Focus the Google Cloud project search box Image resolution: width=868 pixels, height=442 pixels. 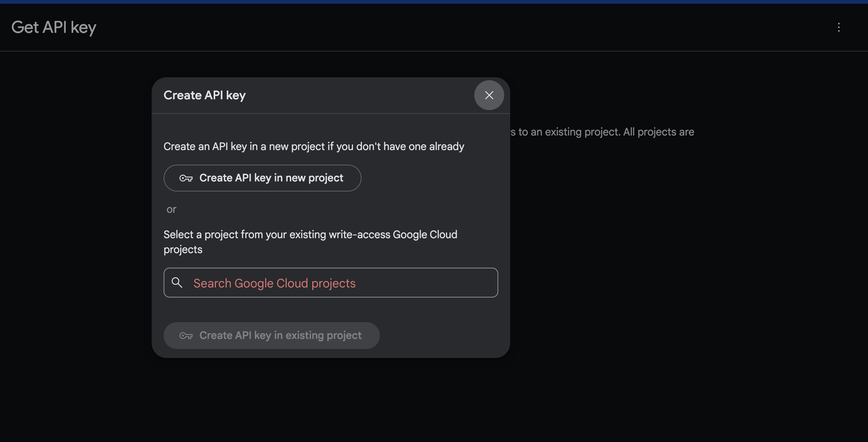[x=330, y=283]
